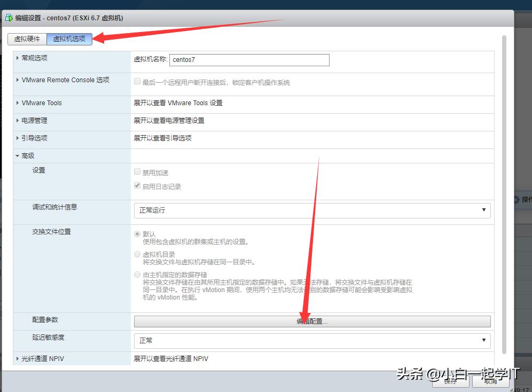Toggle the 禁用加速 checkbox
532x392 pixels.
click(x=138, y=171)
